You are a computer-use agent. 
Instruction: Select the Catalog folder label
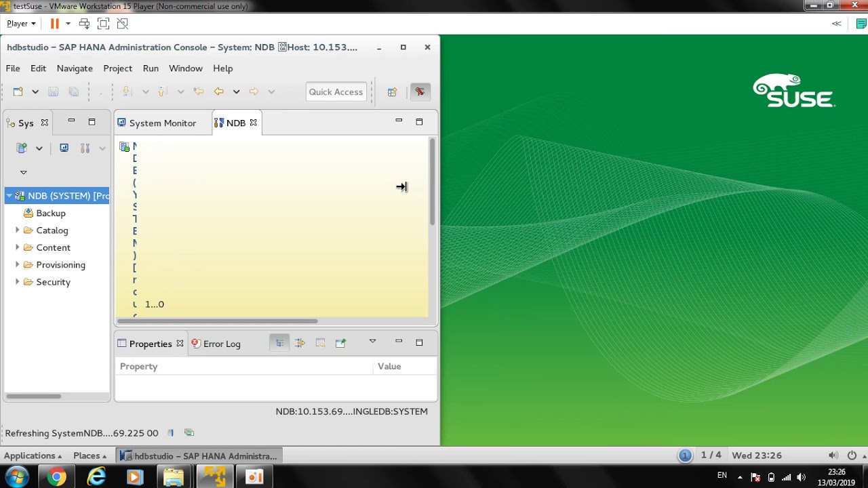(52, 230)
